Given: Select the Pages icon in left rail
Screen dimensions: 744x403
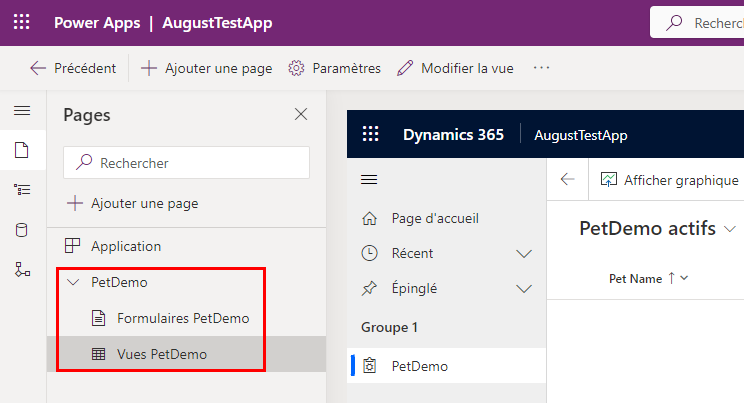Looking at the screenshot, I should coord(22,150).
